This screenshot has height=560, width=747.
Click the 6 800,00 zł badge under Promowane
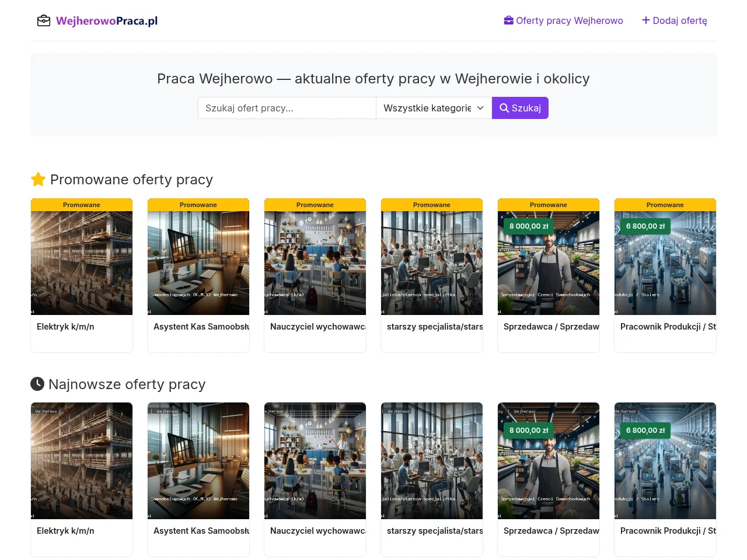tap(645, 226)
